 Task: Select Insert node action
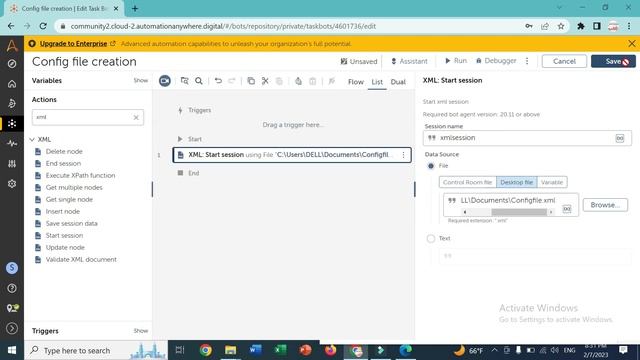[62, 211]
